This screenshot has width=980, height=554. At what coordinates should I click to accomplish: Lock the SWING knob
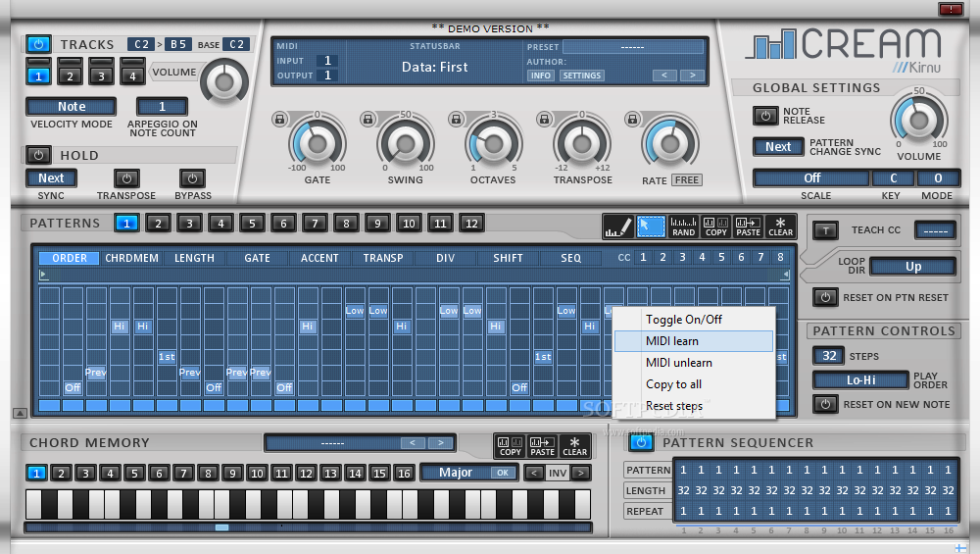point(367,119)
